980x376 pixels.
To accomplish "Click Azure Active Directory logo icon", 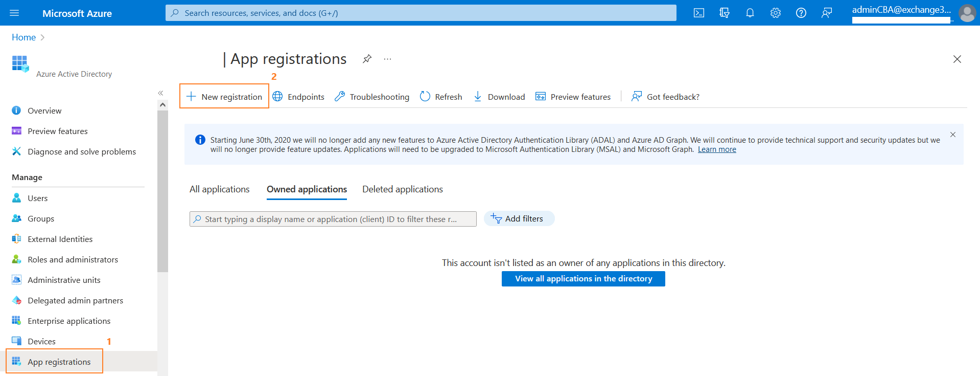I will [20, 64].
